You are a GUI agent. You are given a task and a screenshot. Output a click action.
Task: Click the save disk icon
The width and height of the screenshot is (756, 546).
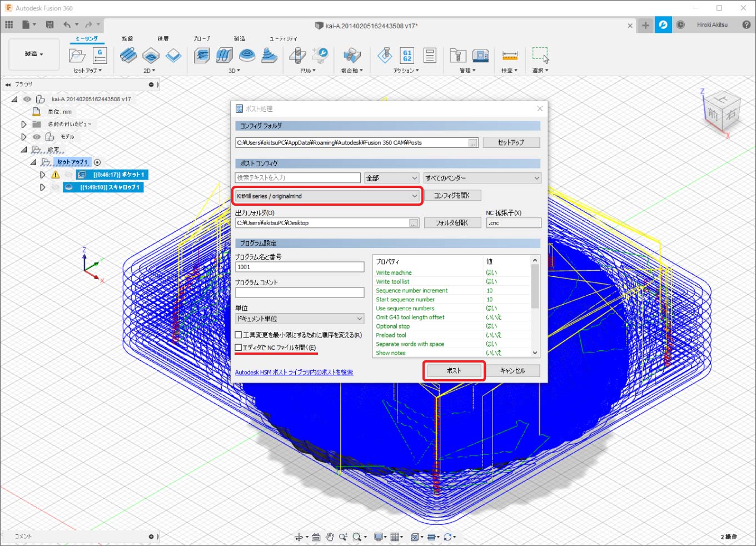pyautogui.click(x=49, y=24)
